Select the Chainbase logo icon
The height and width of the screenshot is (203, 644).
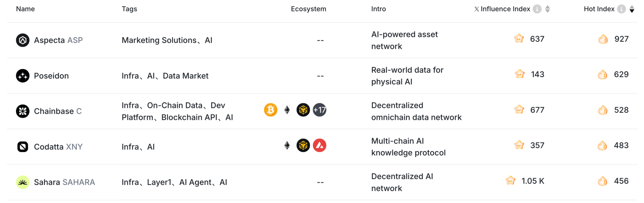23,111
